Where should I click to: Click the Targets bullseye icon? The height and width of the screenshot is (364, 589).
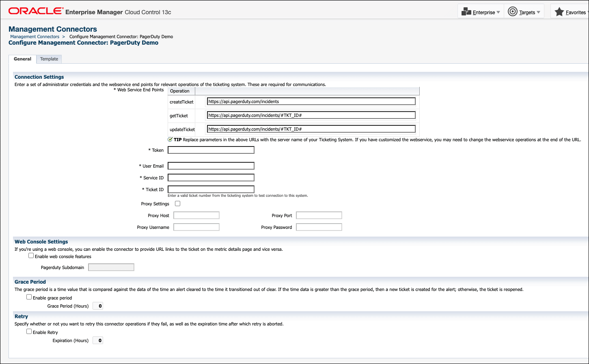pyautogui.click(x=512, y=12)
